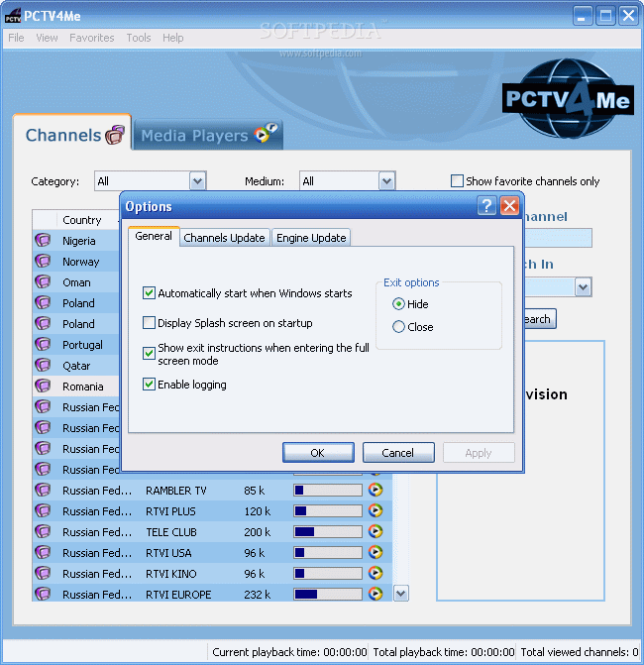Click Total playback time status entry
The height and width of the screenshot is (665, 644).
tap(444, 652)
